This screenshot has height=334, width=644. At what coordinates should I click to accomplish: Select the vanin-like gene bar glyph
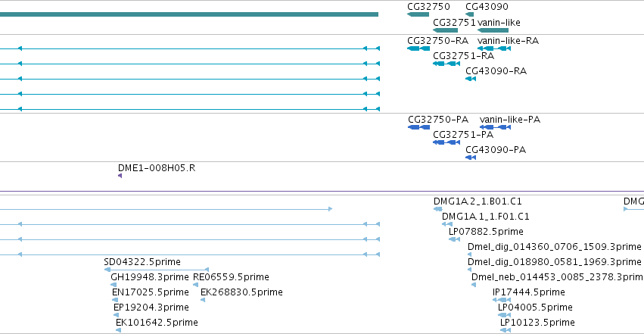coord(493,30)
